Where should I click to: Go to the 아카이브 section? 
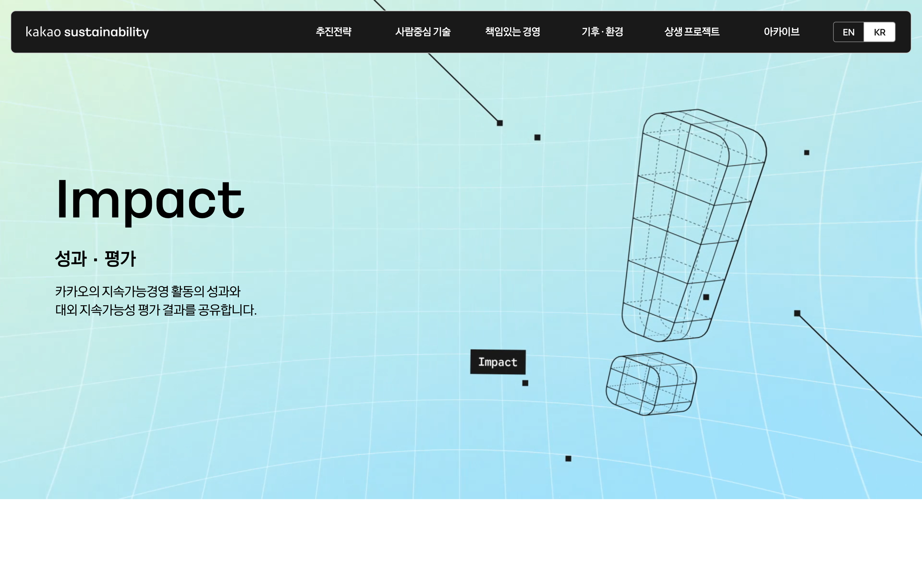[781, 32]
